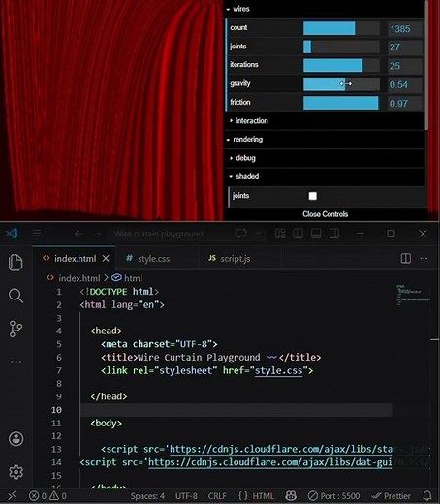Open editor more actions ellipsis
440x504 pixels.
(x=424, y=258)
